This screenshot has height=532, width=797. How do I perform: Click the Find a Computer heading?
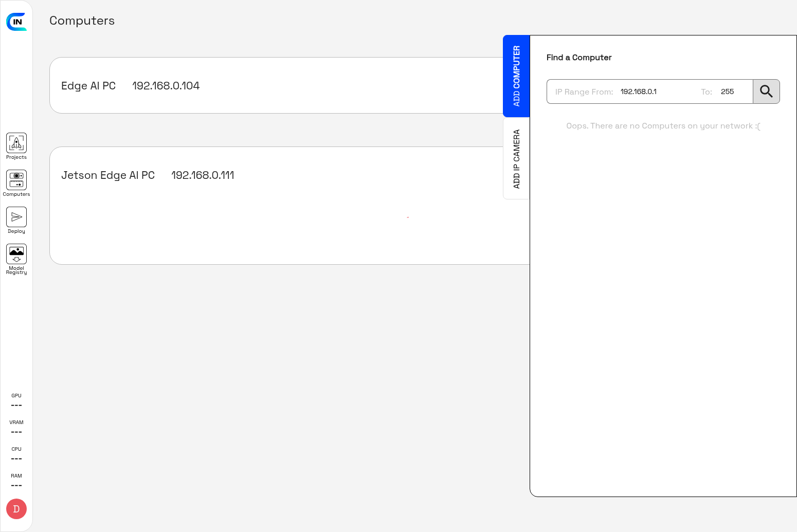[579, 58]
